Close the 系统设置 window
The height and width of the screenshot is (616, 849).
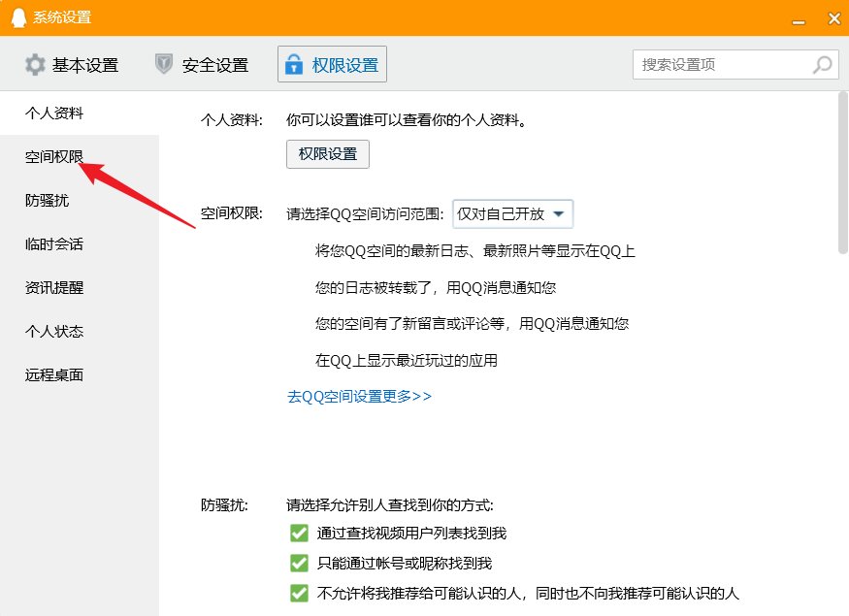(833, 18)
